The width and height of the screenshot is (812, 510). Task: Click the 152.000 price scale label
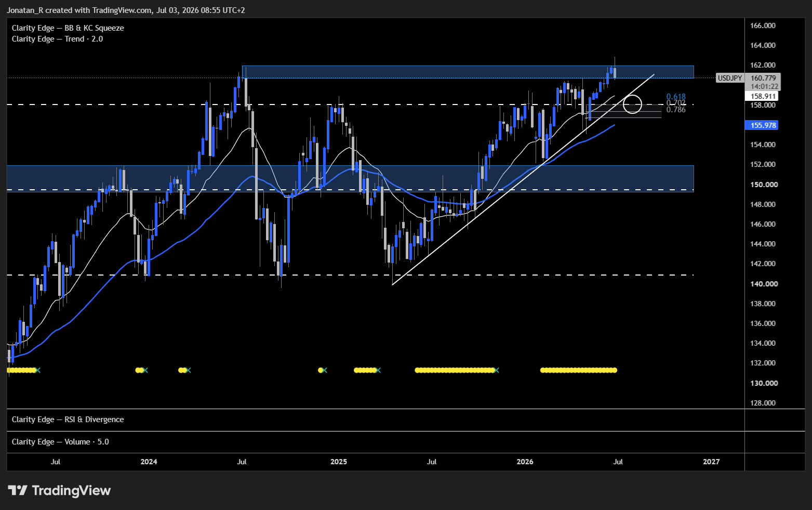click(763, 164)
